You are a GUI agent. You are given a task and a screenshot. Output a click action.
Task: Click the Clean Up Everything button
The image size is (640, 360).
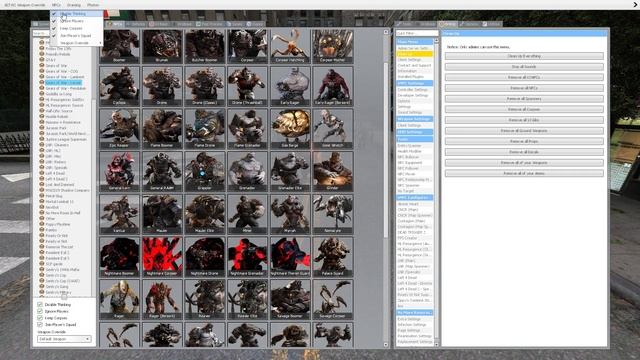click(524, 56)
